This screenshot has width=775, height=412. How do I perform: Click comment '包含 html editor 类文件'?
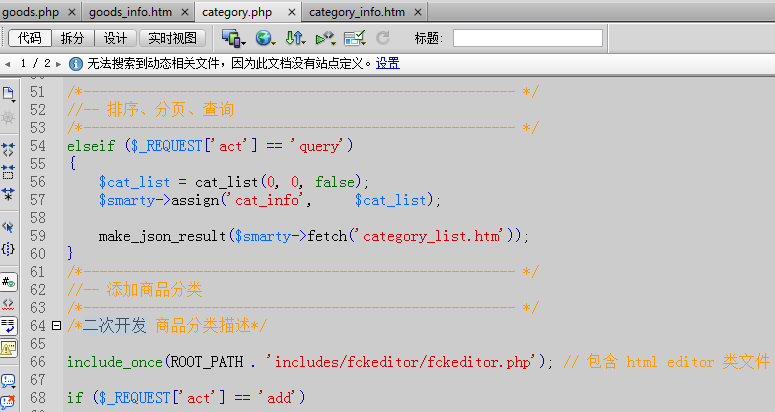(x=678, y=362)
